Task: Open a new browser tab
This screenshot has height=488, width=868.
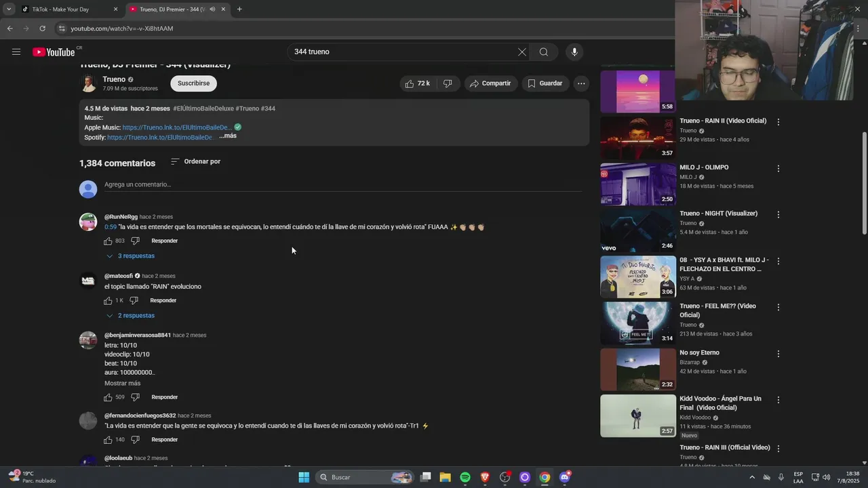Action: point(239,9)
